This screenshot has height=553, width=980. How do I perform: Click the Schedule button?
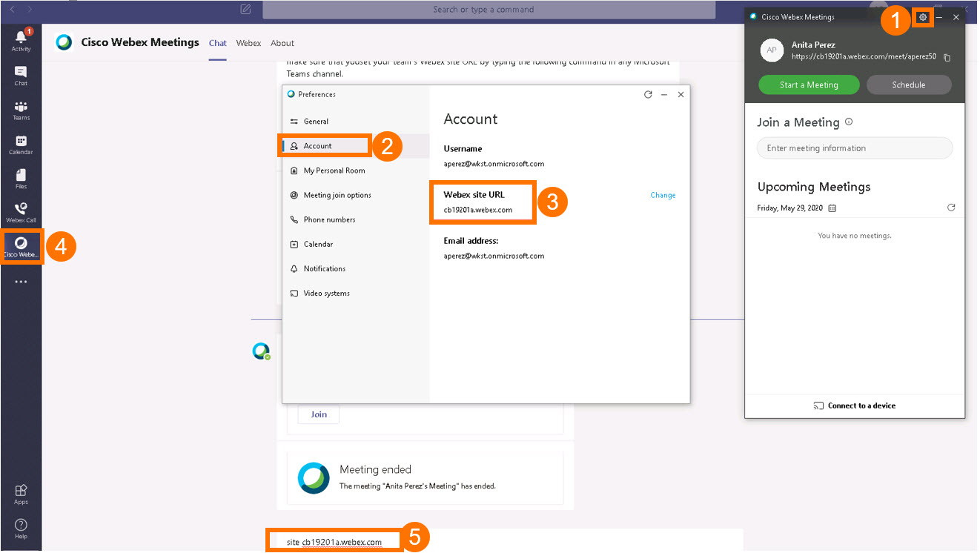click(909, 85)
